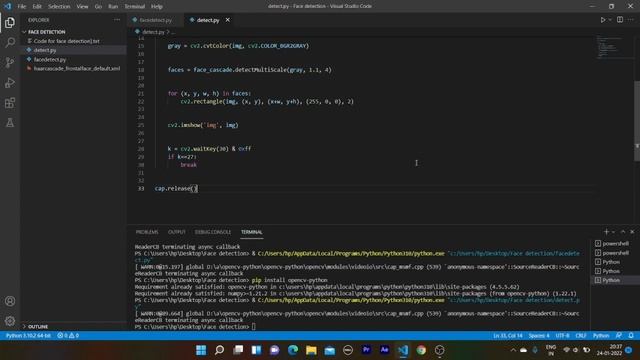Open the Manage gear settings
Screen dimensions: 640x360
pyautogui.click(x=10, y=321)
